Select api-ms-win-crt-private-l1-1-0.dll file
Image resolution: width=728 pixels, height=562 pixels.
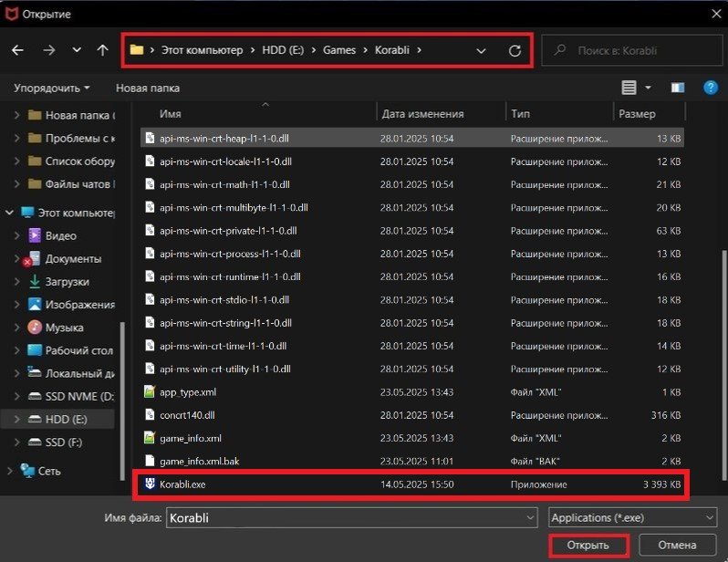[412, 231]
